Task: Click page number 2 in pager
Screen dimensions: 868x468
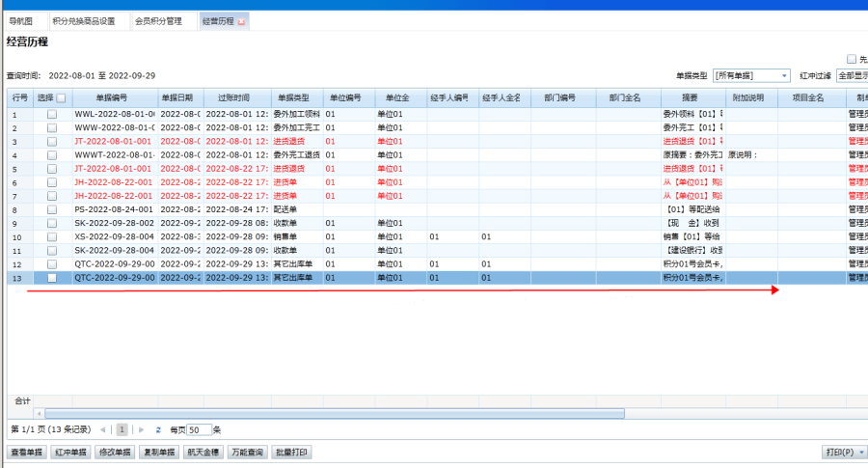Action: tap(158, 429)
